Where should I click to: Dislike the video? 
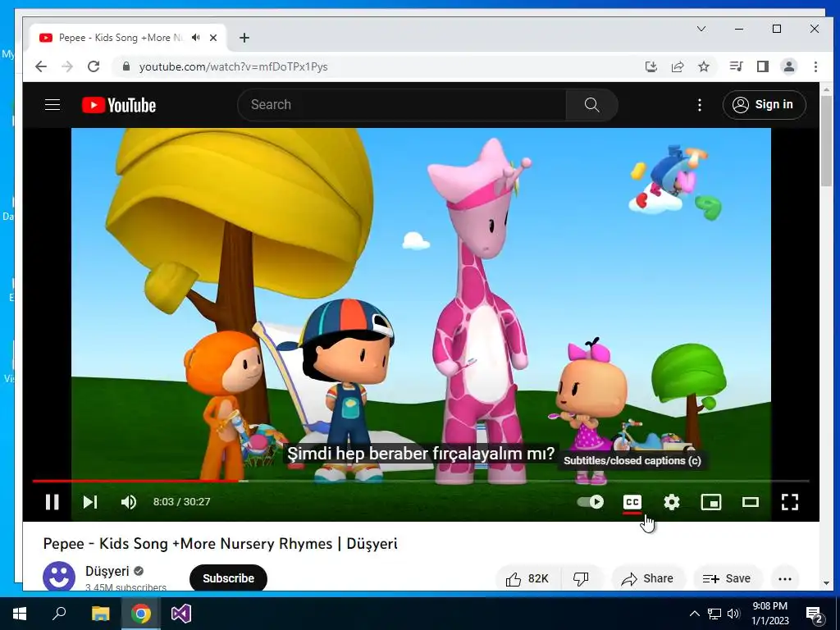pos(582,578)
